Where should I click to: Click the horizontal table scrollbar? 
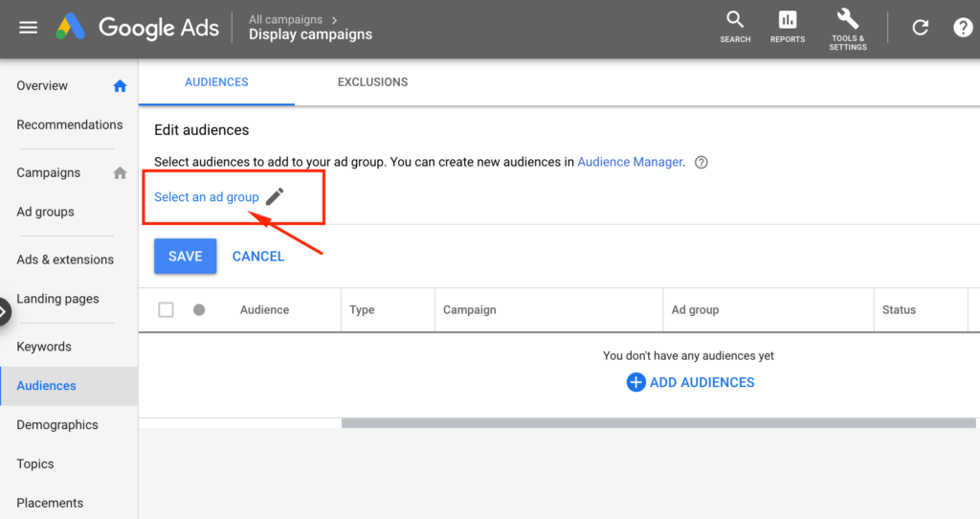tap(658, 422)
